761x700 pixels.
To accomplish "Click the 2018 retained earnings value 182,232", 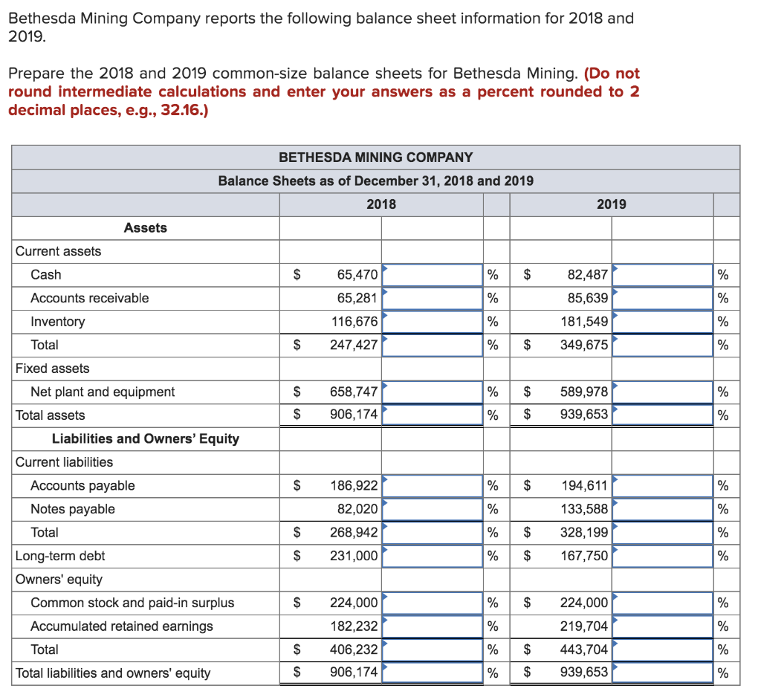I will [354, 626].
